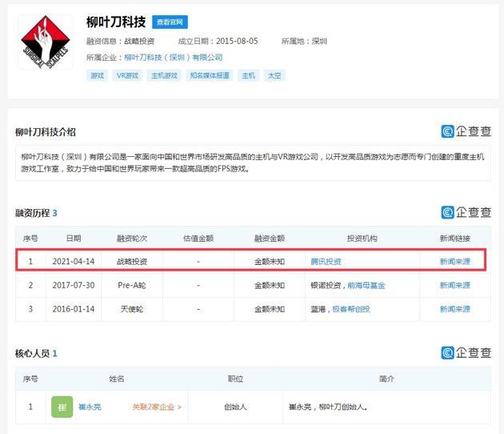Select the 主机游戏 tag

(164, 75)
